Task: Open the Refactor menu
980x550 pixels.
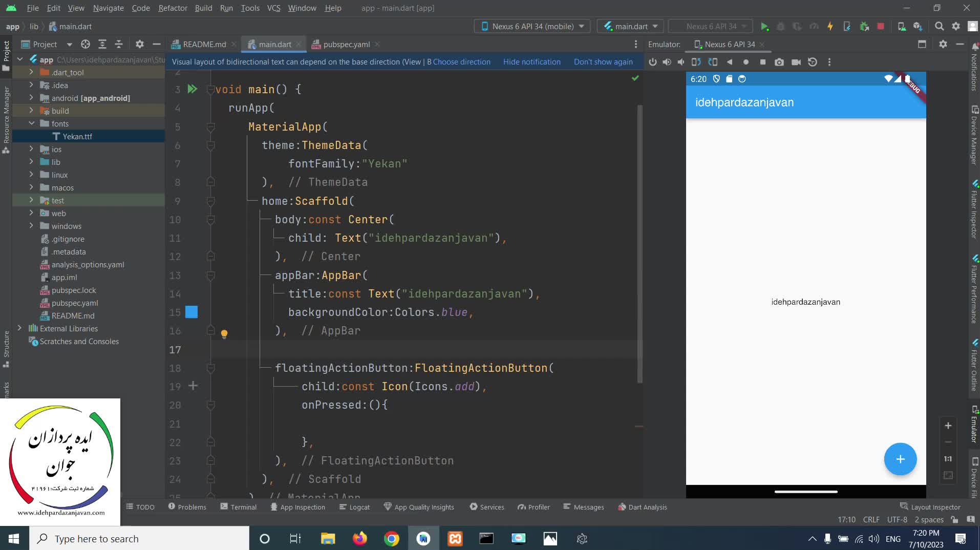Action: coord(173,8)
